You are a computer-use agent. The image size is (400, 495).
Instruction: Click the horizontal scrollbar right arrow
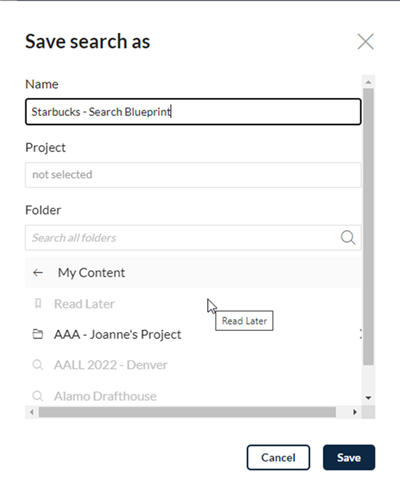(355, 412)
